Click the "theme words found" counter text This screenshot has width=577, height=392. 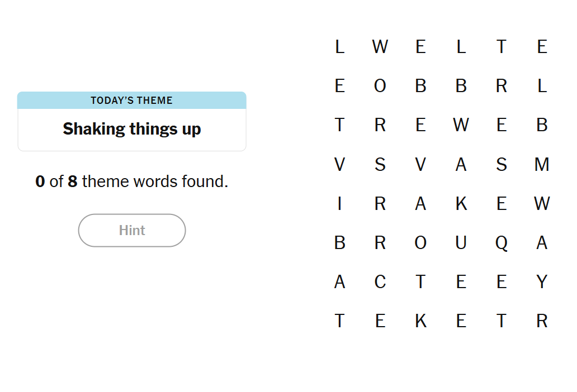(x=131, y=181)
